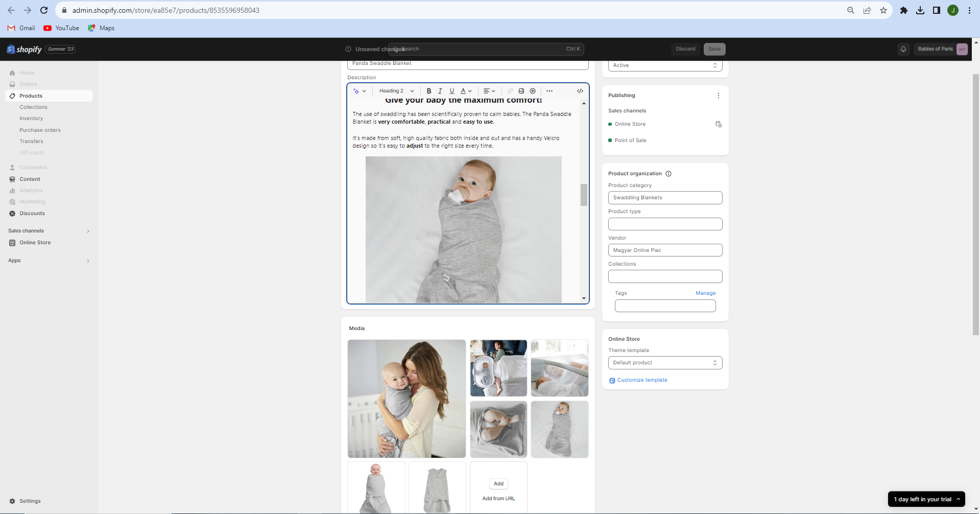Open Chrome extensions puzzle icon
Screen dimensions: 980x514
[904, 10]
